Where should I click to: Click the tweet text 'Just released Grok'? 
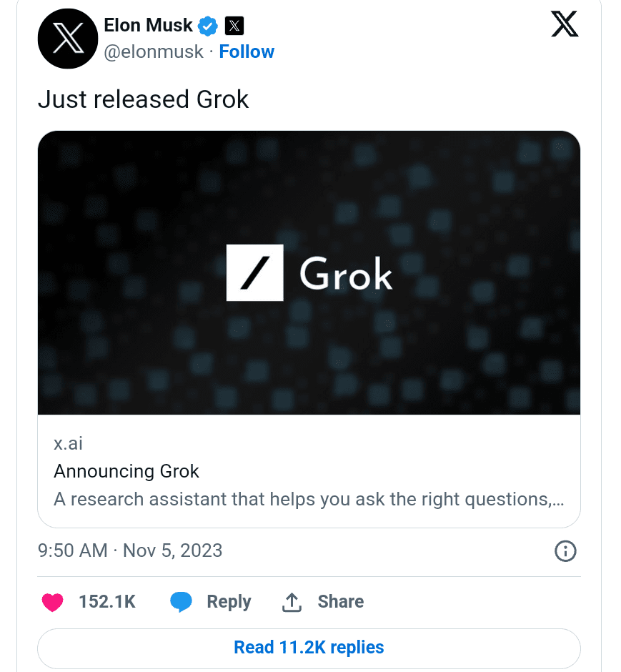[142, 99]
